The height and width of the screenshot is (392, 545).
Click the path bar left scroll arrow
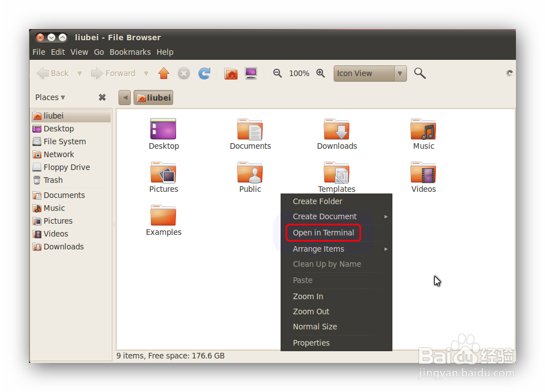(125, 98)
